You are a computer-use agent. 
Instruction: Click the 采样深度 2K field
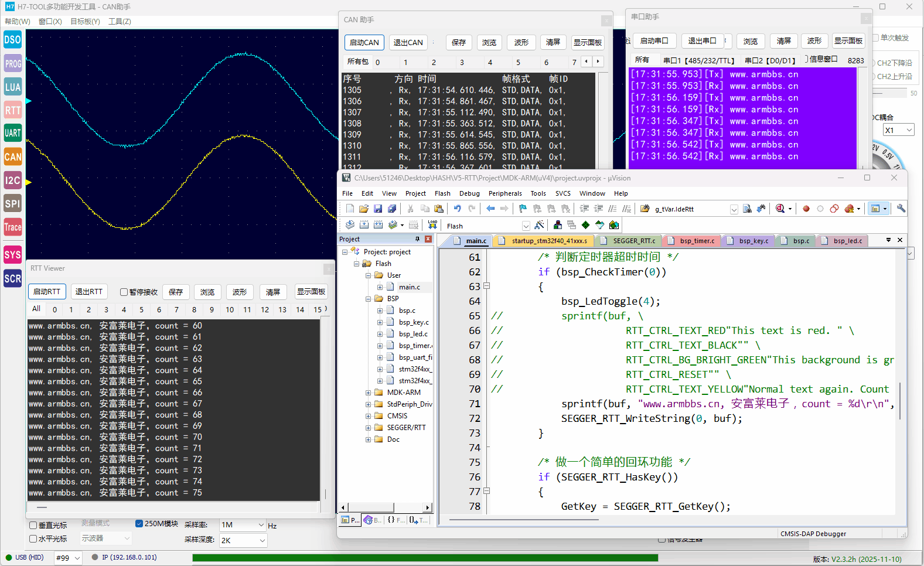(x=243, y=540)
